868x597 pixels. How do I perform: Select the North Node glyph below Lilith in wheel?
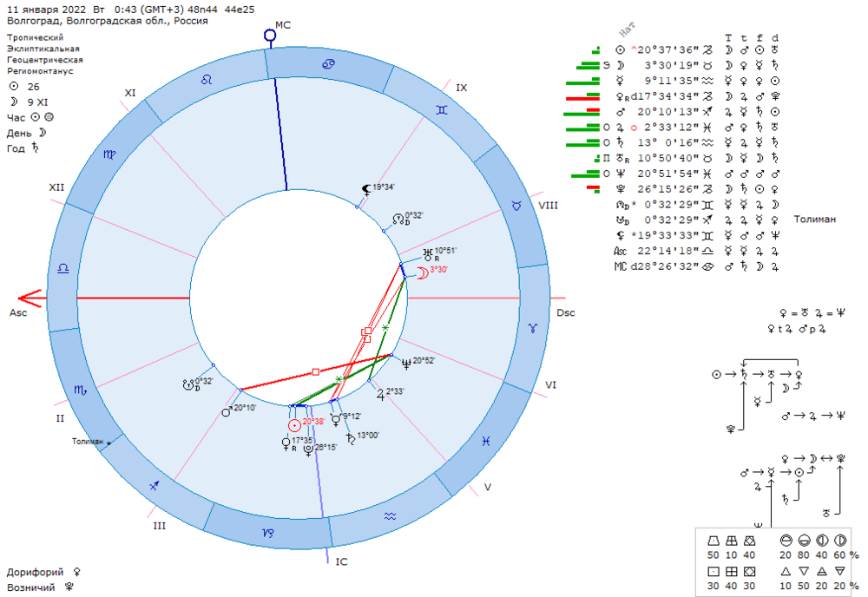tap(398, 220)
